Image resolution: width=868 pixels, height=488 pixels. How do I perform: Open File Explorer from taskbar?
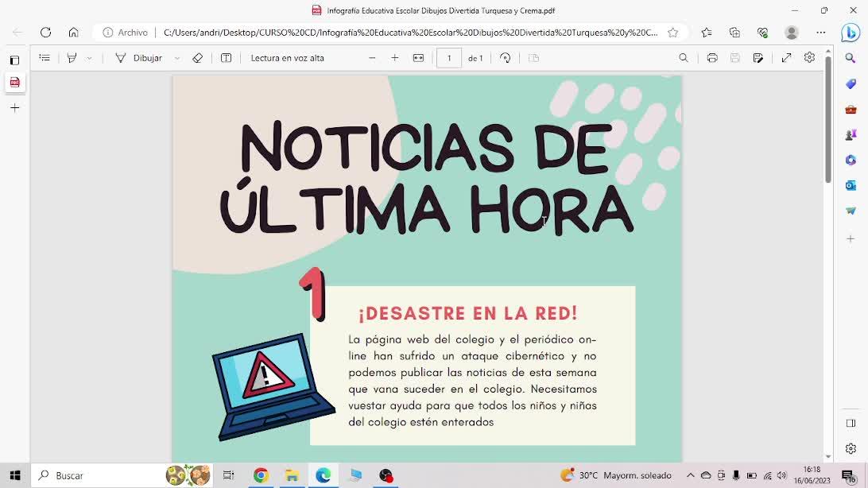[292, 475]
